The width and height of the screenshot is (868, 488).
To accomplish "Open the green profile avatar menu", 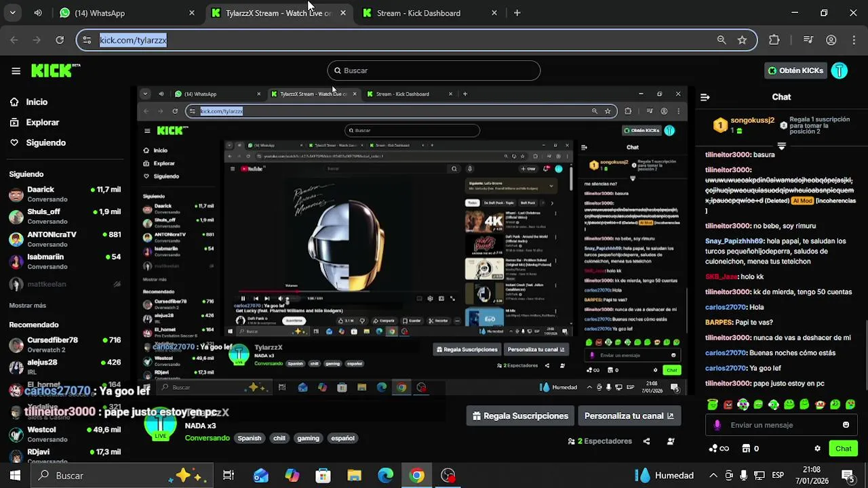I will pos(840,70).
